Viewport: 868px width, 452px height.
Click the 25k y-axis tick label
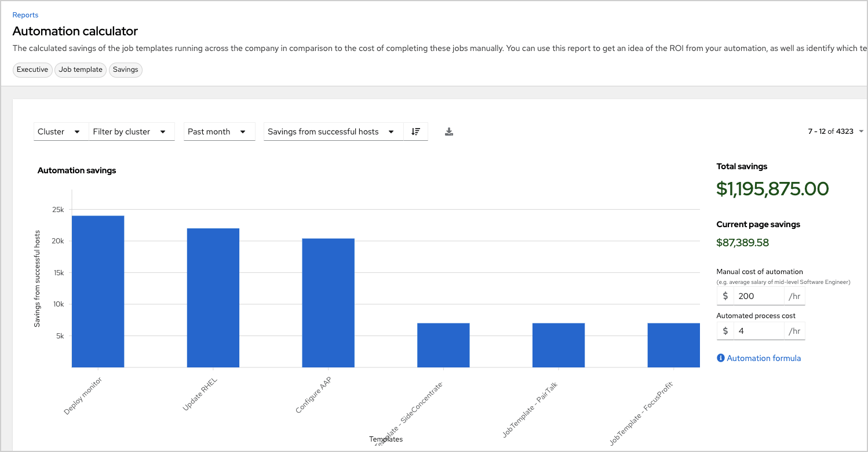coord(58,210)
